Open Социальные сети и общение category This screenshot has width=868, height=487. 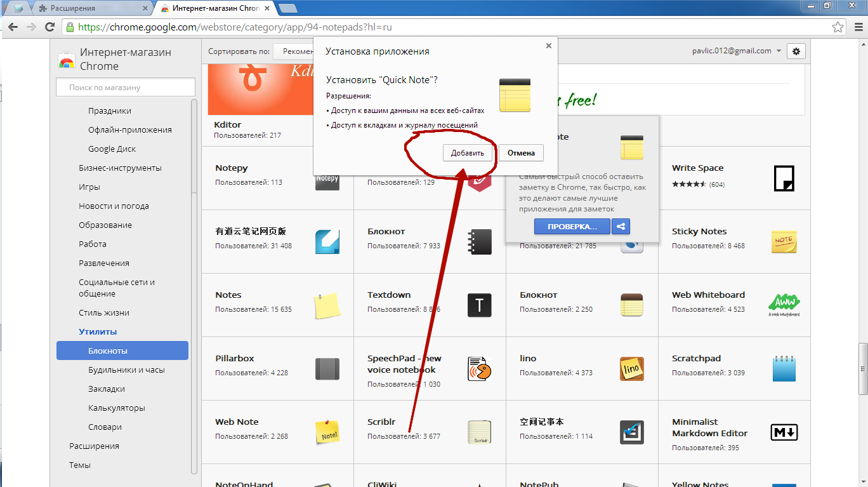117,288
